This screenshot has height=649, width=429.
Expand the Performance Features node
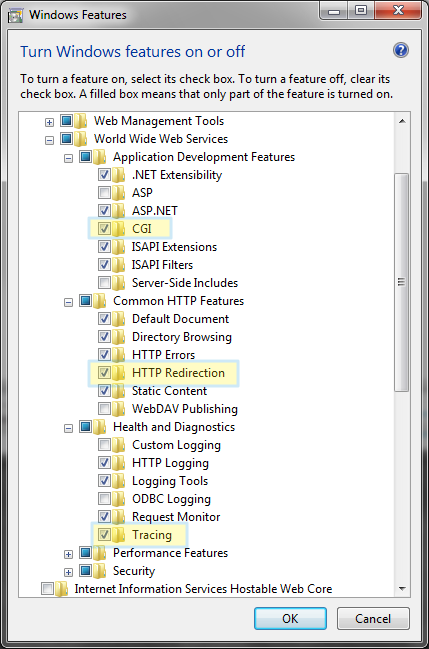tap(68, 554)
